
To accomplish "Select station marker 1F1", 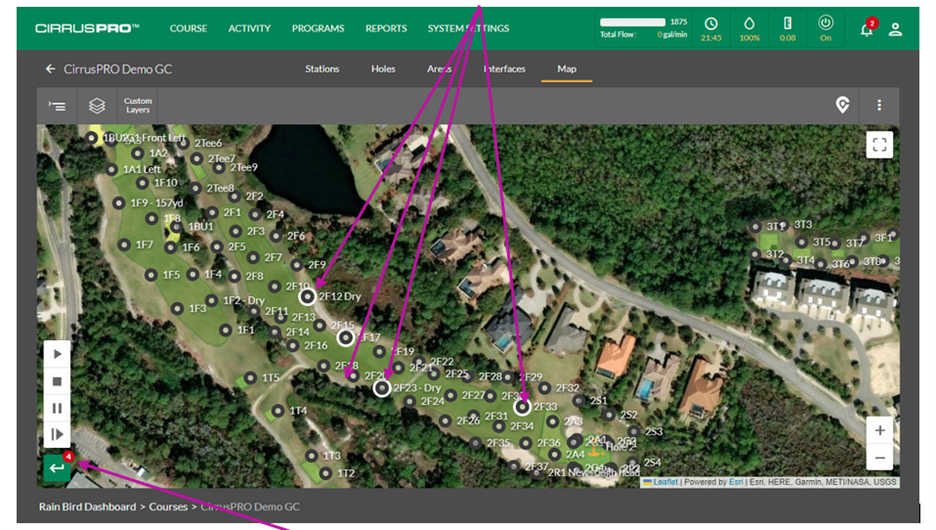I will [x=225, y=329].
